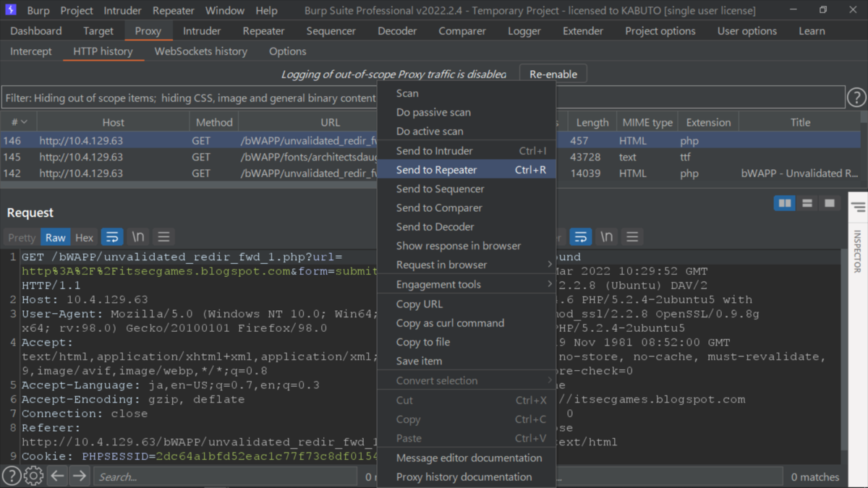Screen dimensions: 868x488
Task: Switch to the Dashboard tab
Action: [x=36, y=31]
